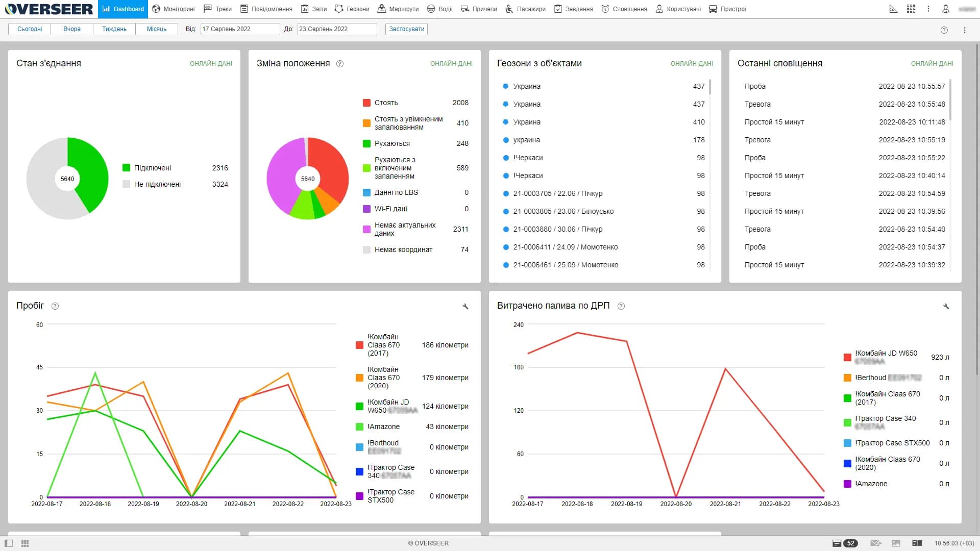Click the notifications list scrollbar
The width and height of the screenshot is (980, 551).
(950, 99)
